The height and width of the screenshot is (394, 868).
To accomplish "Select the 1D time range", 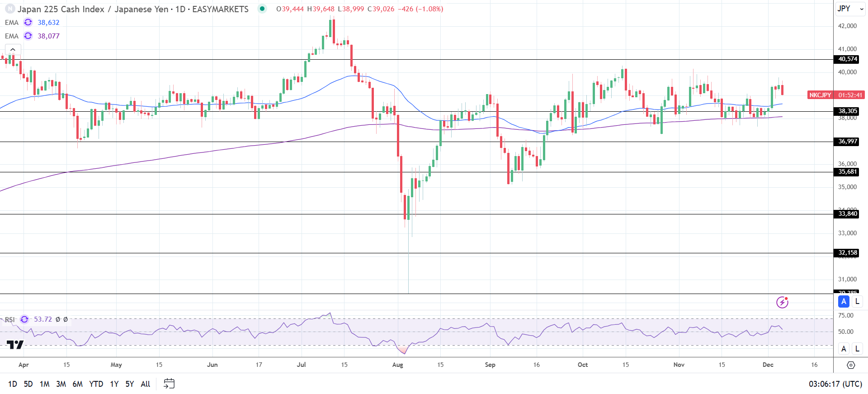I will pos(13,384).
